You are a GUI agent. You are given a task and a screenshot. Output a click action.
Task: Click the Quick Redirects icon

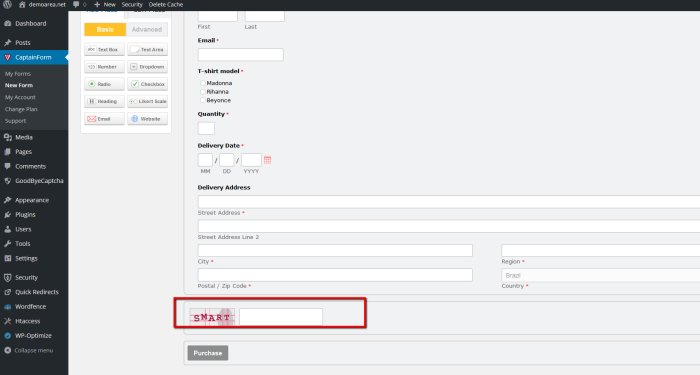pyautogui.click(x=8, y=292)
